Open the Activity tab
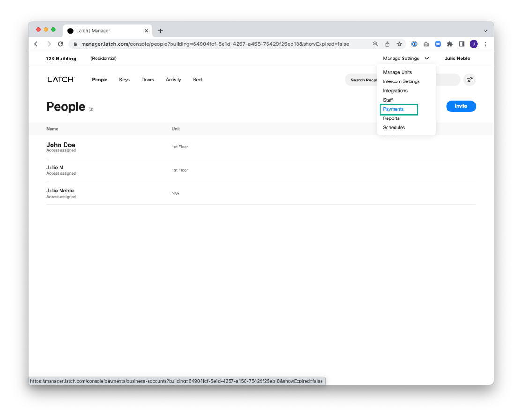The width and height of the screenshot is (522, 420). (173, 80)
